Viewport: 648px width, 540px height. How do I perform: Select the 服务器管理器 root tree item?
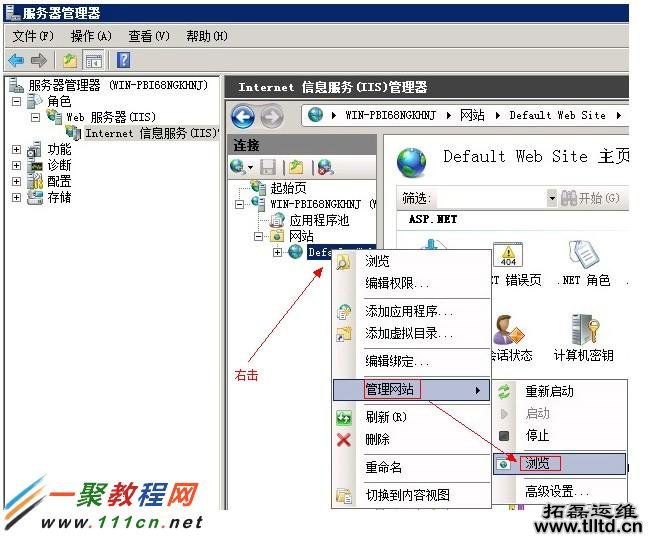coord(118,86)
